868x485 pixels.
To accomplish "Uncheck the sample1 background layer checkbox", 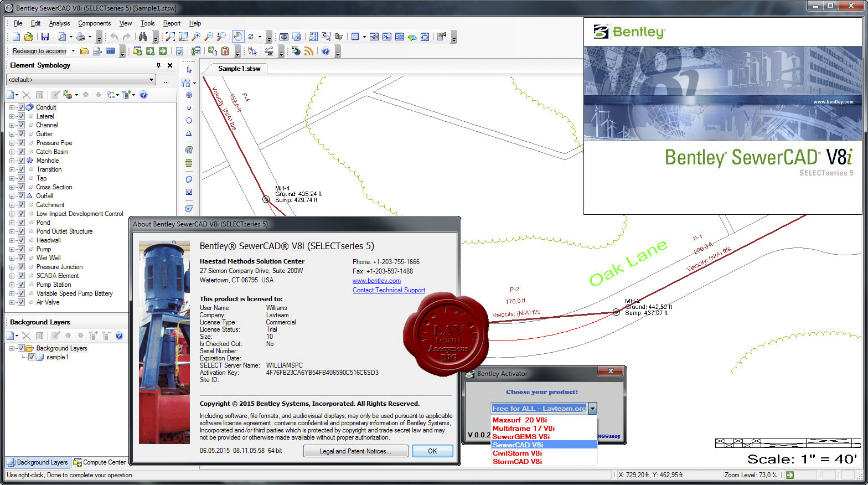I will tap(32, 357).
